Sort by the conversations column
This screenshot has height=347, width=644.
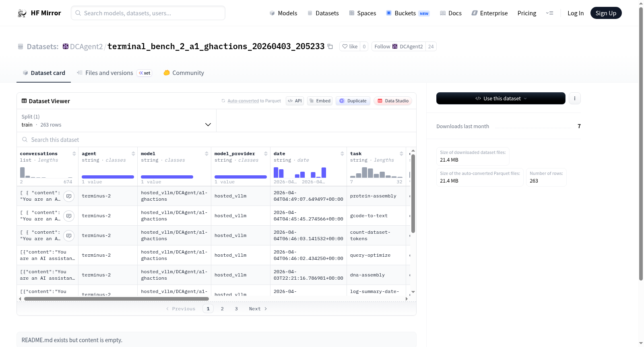(x=74, y=154)
